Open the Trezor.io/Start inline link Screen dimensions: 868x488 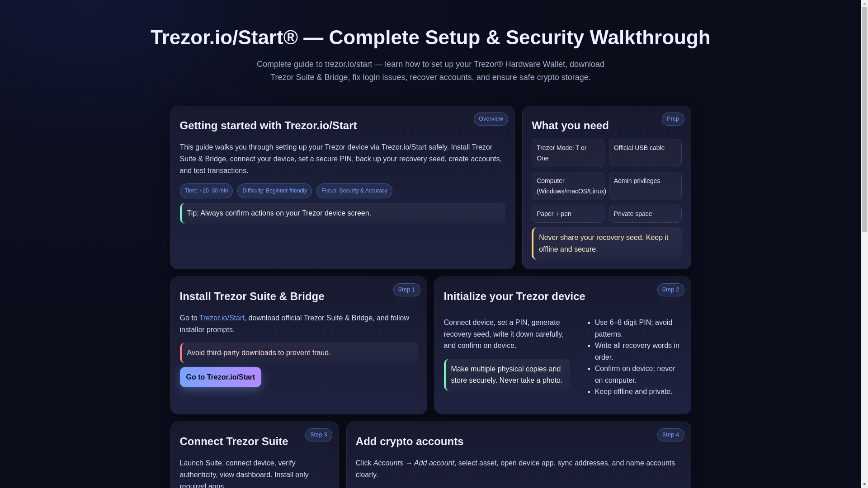click(x=222, y=318)
